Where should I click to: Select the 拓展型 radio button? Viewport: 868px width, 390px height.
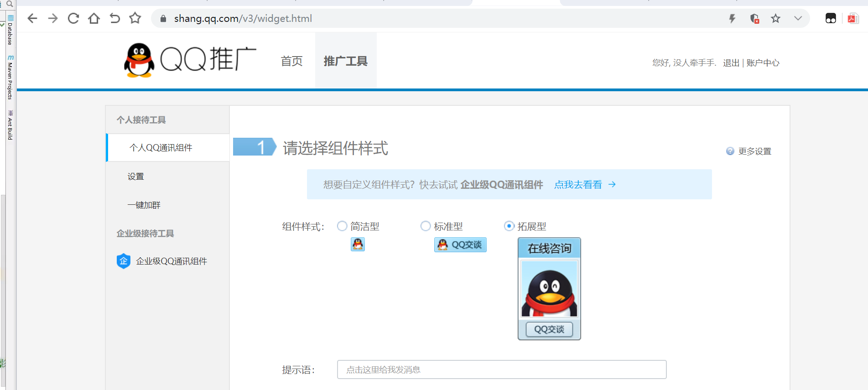point(509,226)
